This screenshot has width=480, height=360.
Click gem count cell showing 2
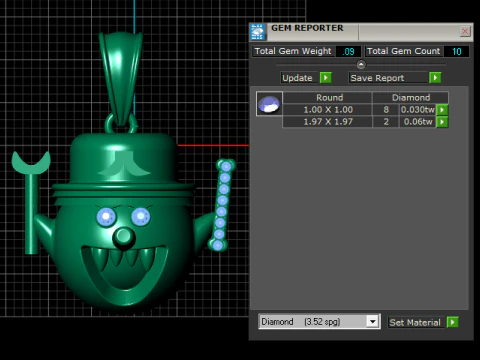(386, 122)
